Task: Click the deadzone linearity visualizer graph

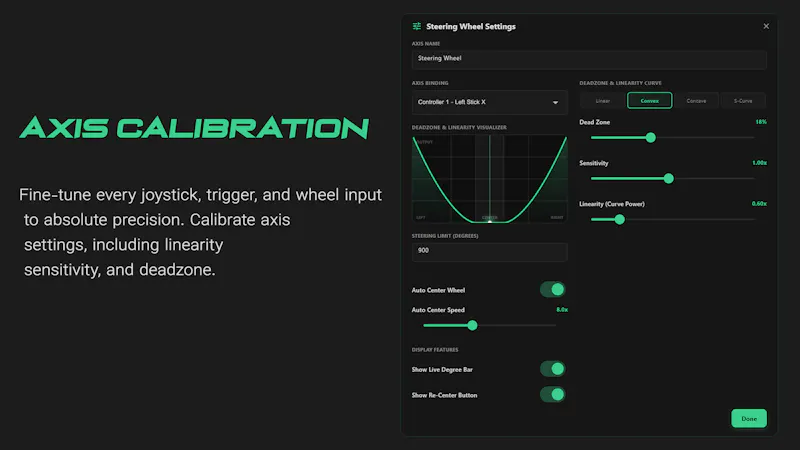Action: click(x=489, y=179)
